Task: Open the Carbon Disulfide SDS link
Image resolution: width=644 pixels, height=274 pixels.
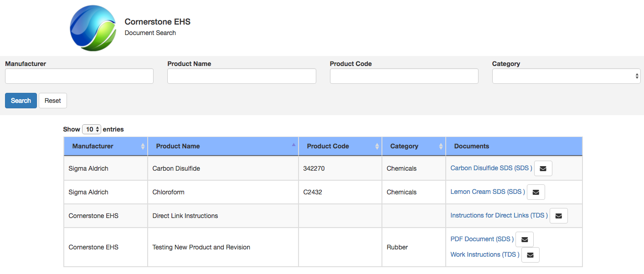Action: tap(491, 168)
